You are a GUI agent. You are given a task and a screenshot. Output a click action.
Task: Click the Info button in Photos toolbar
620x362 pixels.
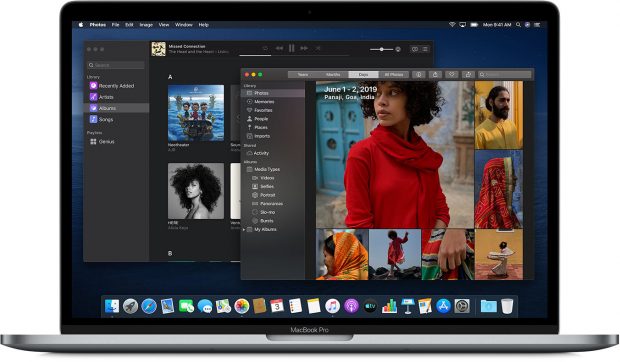pos(418,74)
